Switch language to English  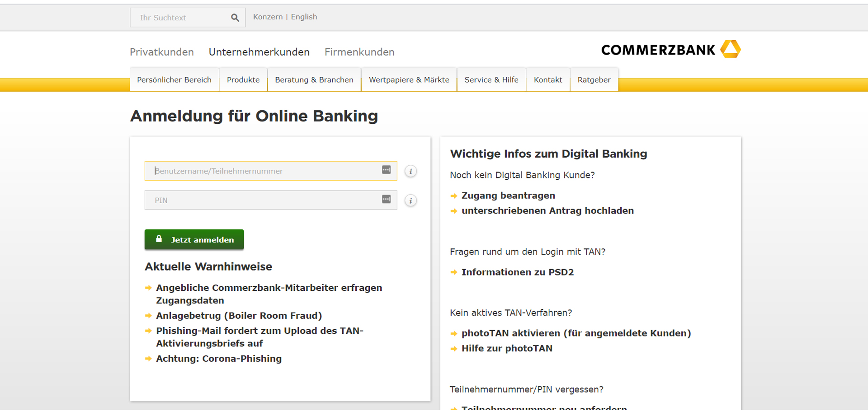(x=304, y=17)
